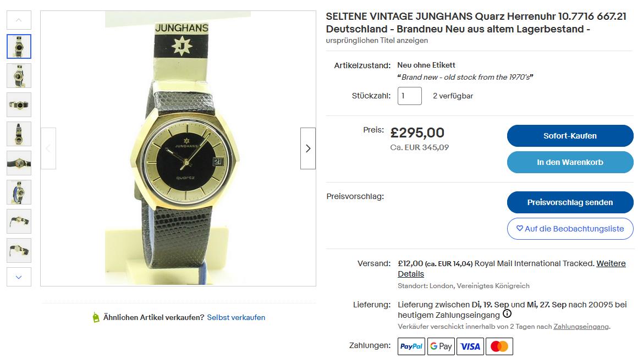Click the Zahlungseingang link

[x=581, y=327]
